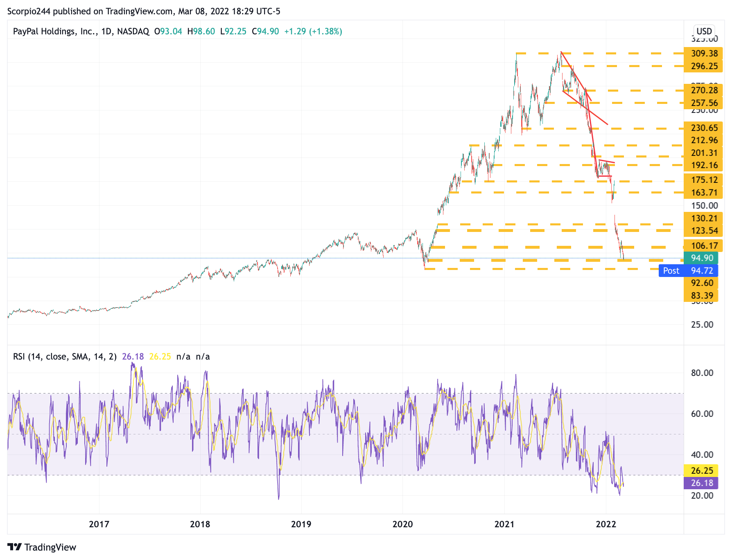Screen dimensions: 732x560
Task: Click the USD currency label
Action: 704,31
